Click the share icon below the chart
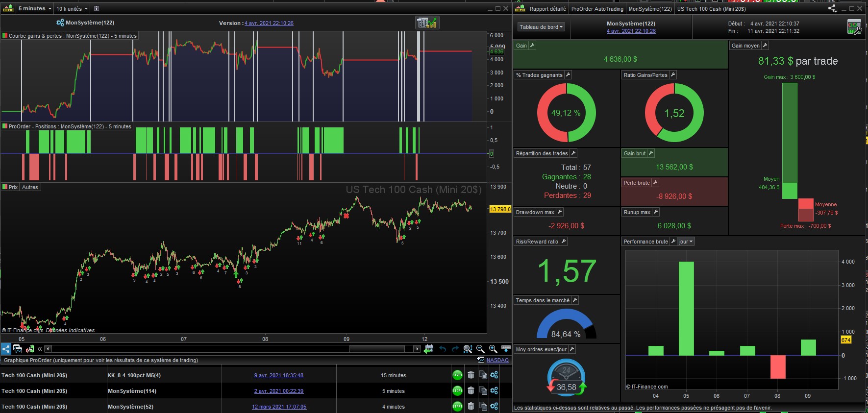 [6, 349]
